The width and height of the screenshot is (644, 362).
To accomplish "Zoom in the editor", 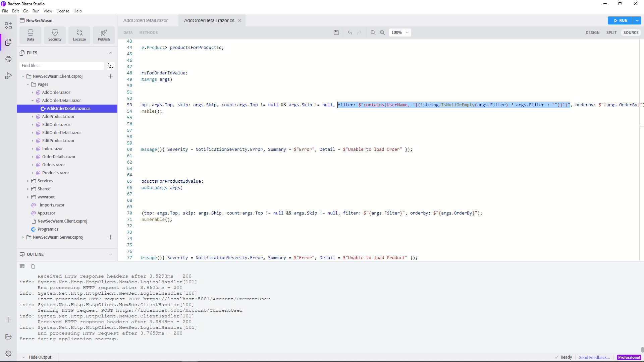I will coord(382,33).
